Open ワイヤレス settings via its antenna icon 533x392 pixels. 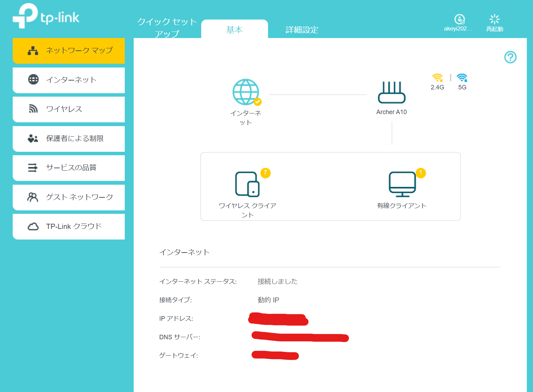point(33,109)
